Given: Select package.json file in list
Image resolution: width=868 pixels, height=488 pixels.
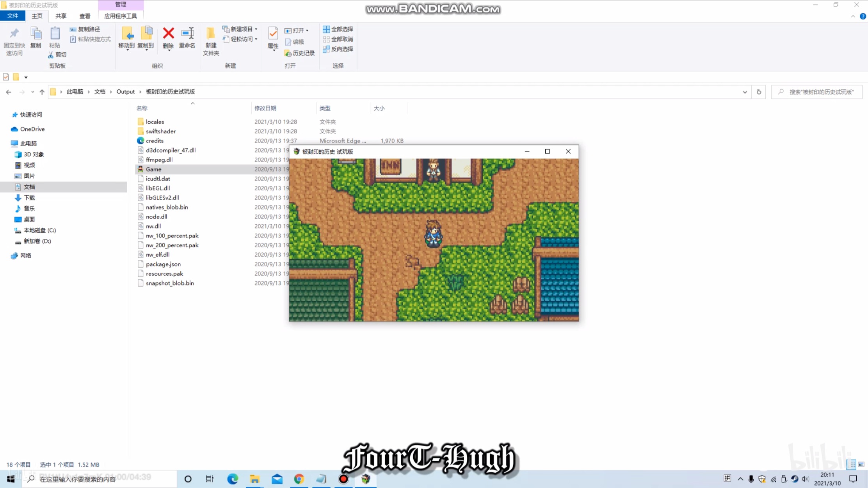Looking at the screenshot, I should pos(163,264).
